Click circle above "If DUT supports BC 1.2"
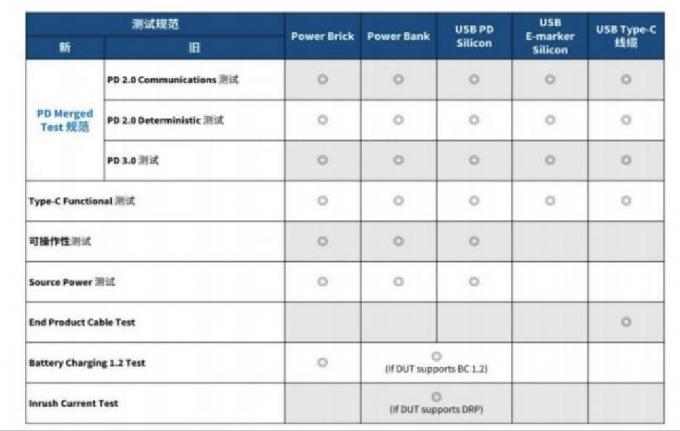Viewport: 680px width, 431px height. [436, 356]
